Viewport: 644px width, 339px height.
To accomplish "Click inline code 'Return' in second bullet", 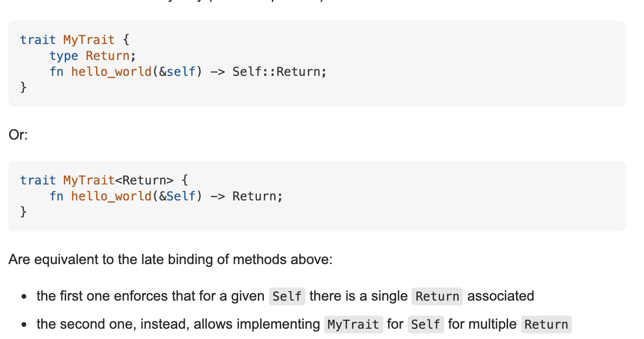I will [547, 324].
